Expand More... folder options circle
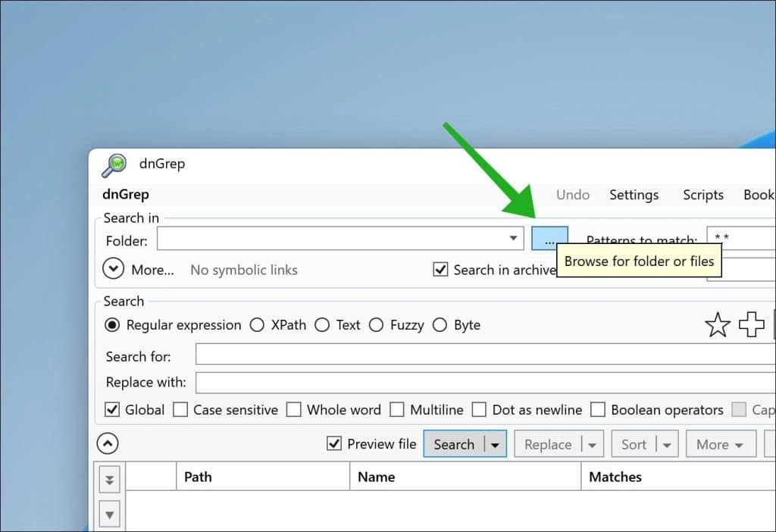Screen dimensions: 776x532 coord(114,269)
